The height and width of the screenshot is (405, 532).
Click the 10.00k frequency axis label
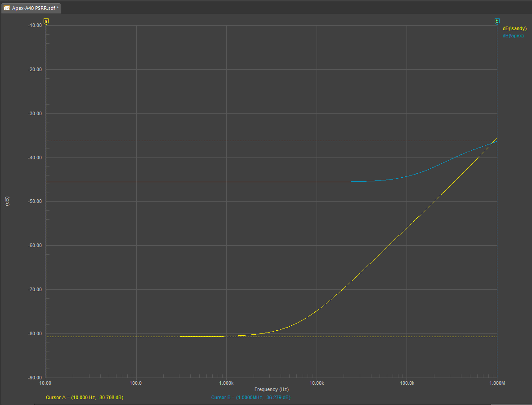(317, 383)
